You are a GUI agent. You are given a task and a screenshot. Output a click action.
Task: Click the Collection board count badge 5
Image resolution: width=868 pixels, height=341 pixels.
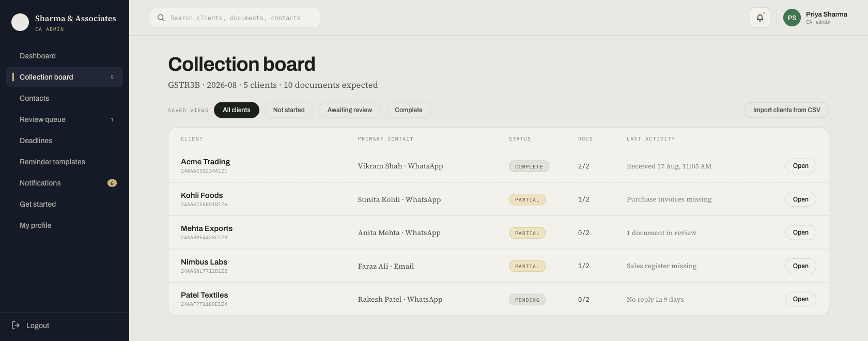(x=112, y=77)
